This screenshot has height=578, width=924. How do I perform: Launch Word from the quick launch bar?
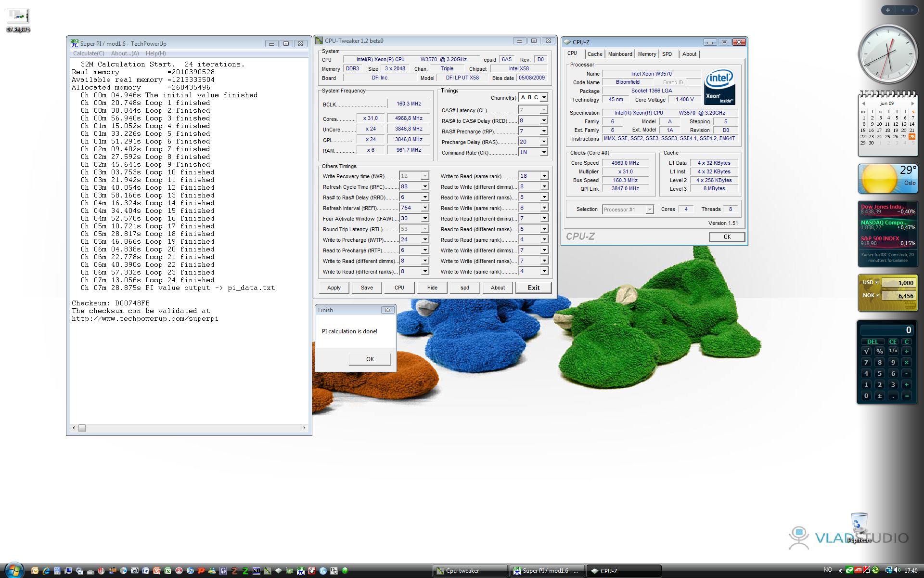146,571
